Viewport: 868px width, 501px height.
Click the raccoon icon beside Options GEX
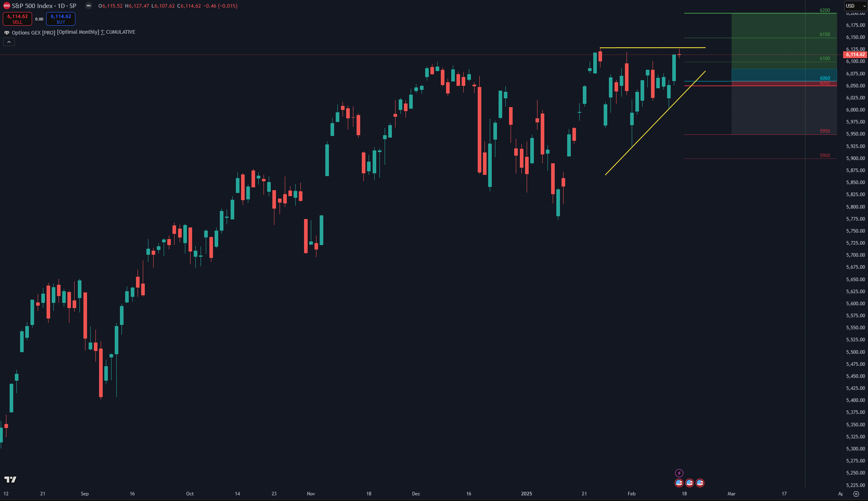[6, 32]
